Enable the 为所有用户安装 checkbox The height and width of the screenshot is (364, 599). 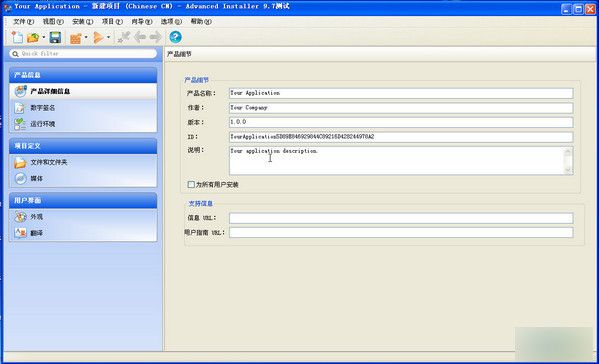click(x=191, y=184)
